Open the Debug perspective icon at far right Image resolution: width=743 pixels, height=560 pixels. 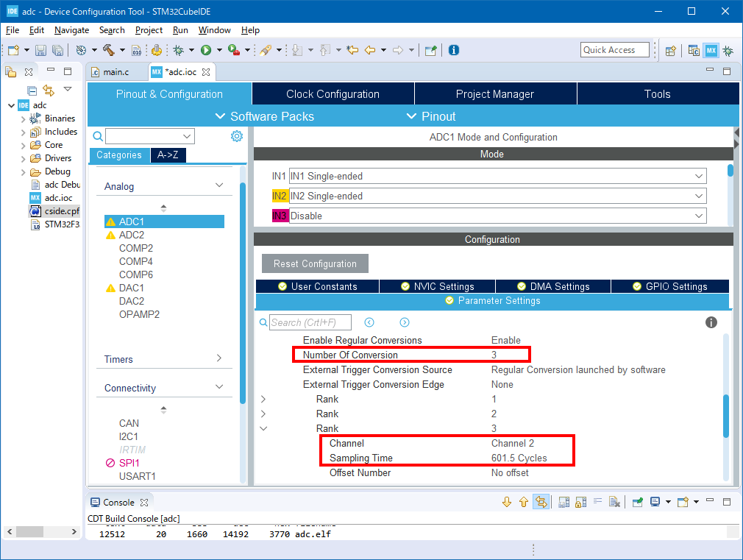[x=728, y=50]
